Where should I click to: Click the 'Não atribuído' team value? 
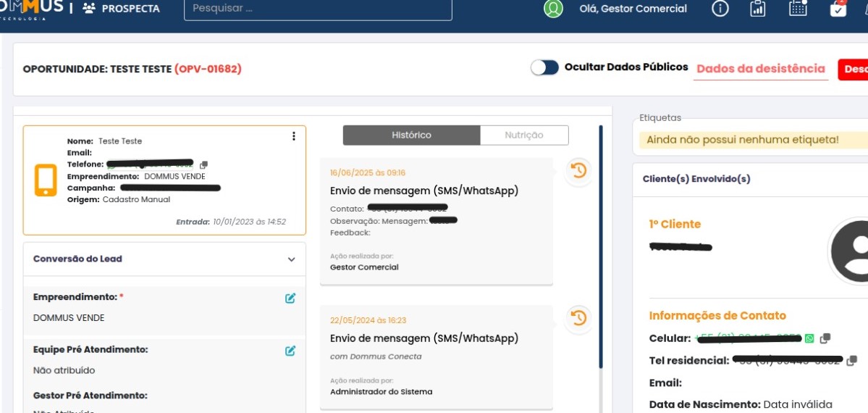(x=64, y=370)
